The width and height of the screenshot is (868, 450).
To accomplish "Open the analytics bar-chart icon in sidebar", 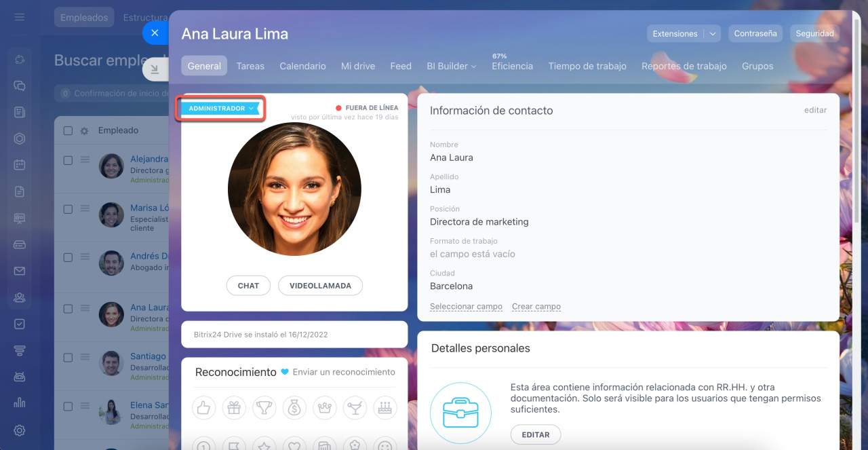I will (x=19, y=403).
